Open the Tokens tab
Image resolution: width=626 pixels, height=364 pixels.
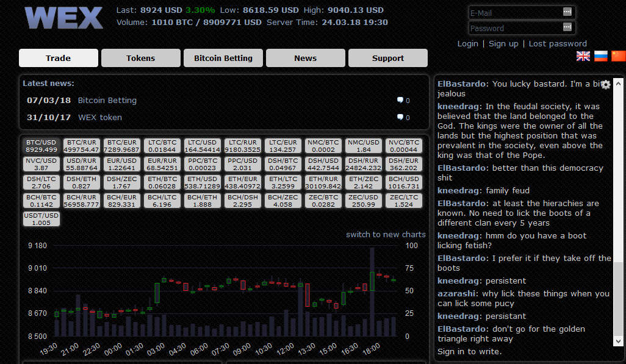[x=140, y=58]
